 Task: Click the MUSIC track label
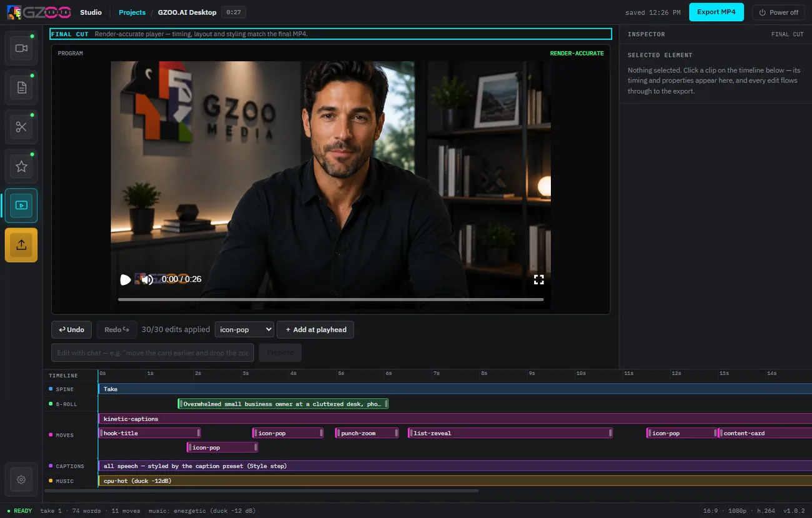pos(65,481)
